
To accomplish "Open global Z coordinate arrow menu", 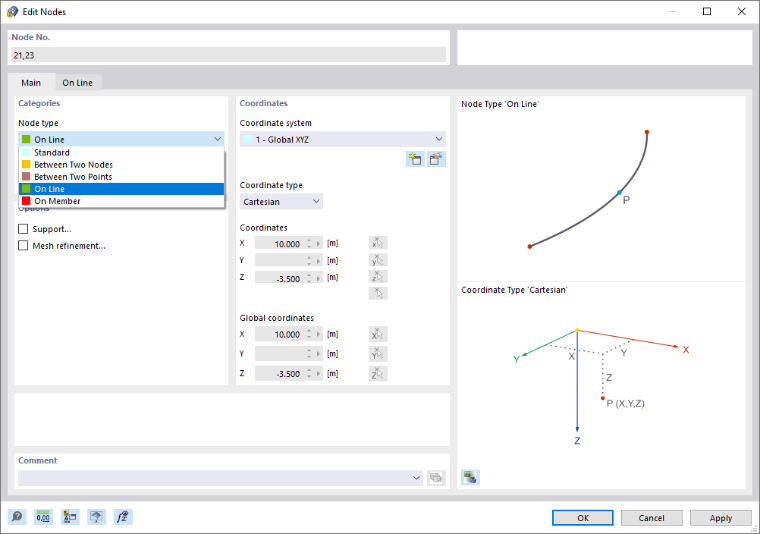I will 318,374.
